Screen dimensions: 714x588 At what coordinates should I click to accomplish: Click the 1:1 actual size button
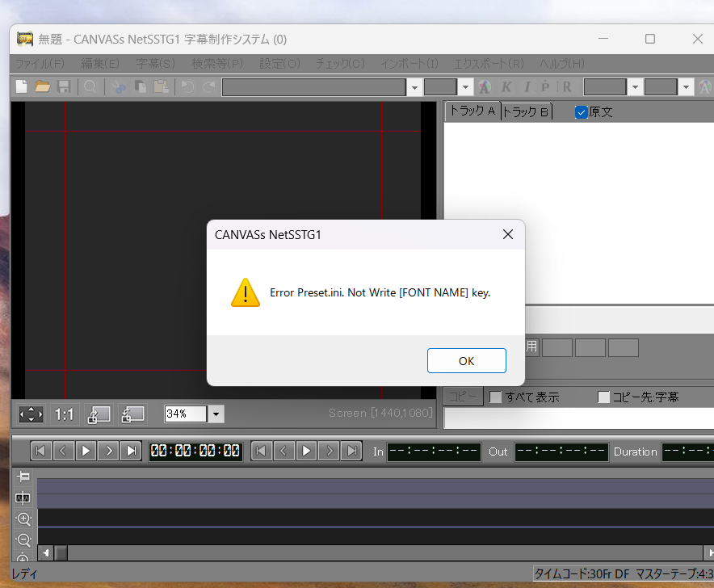point(64,414)
